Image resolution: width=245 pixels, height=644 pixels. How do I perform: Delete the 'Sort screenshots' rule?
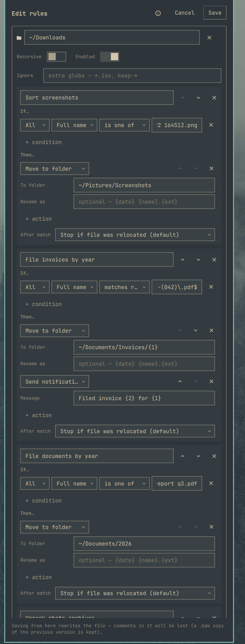214,98
